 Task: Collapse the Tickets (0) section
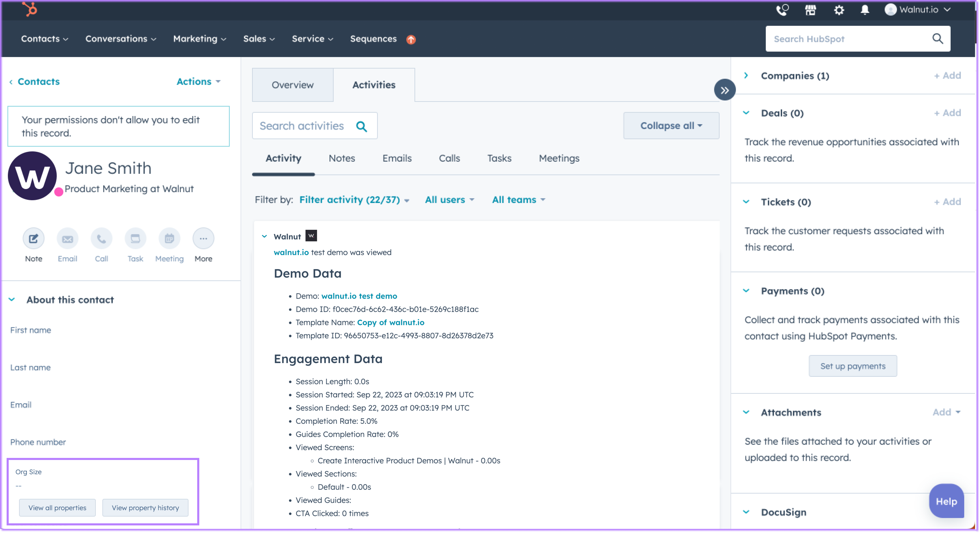[x=746, y=202]
